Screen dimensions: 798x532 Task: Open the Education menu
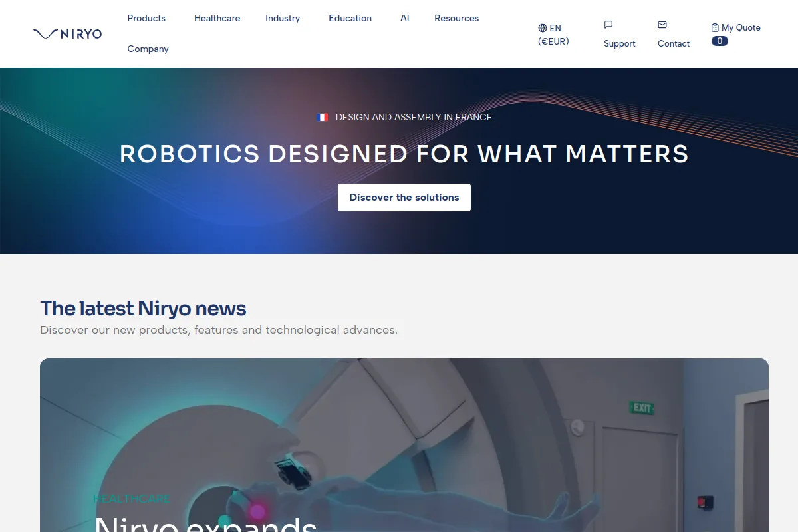pos(350,18)
